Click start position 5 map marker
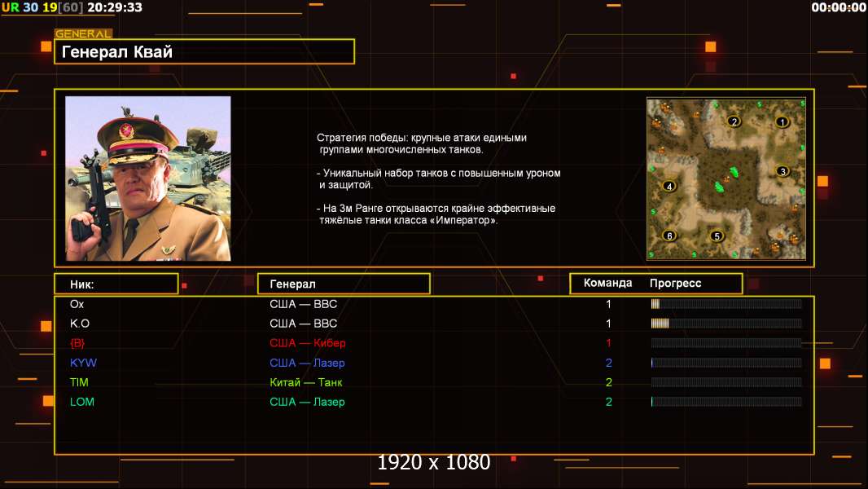868x489 pixels. click(717, 236)
